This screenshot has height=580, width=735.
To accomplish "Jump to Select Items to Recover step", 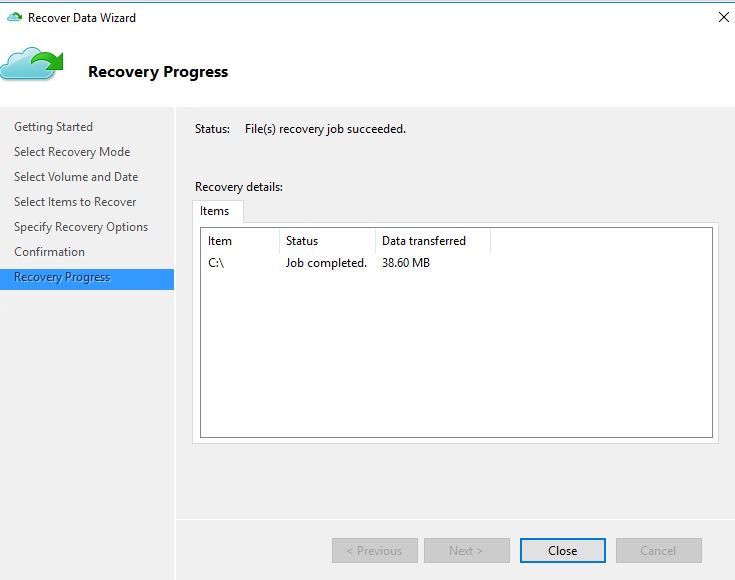I will click(75, 202).
